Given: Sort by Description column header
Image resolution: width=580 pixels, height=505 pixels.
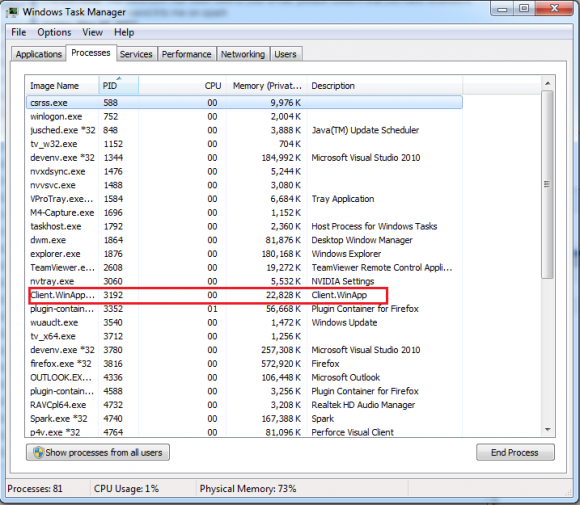Looking at the screenshot, I should pos(385,85).
